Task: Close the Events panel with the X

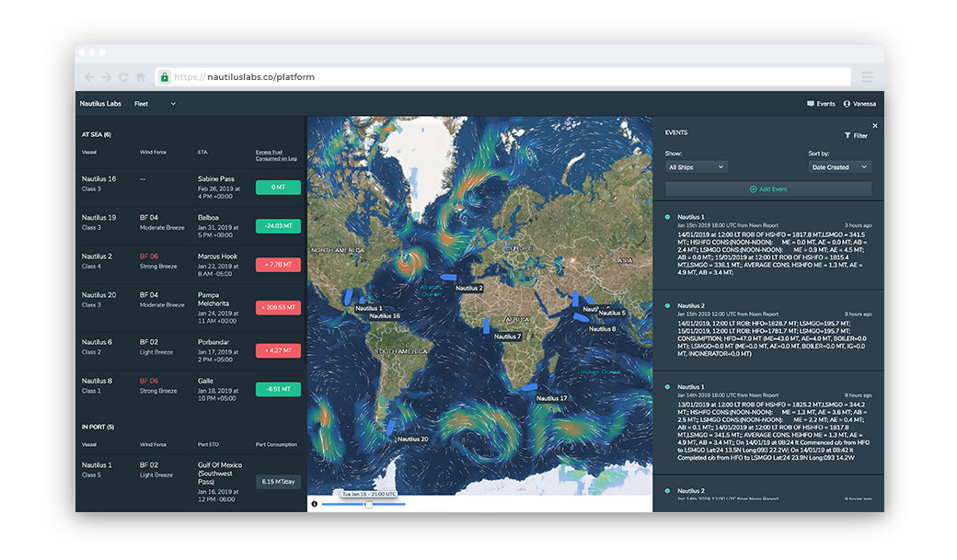Action: click(x=874, y=125)
